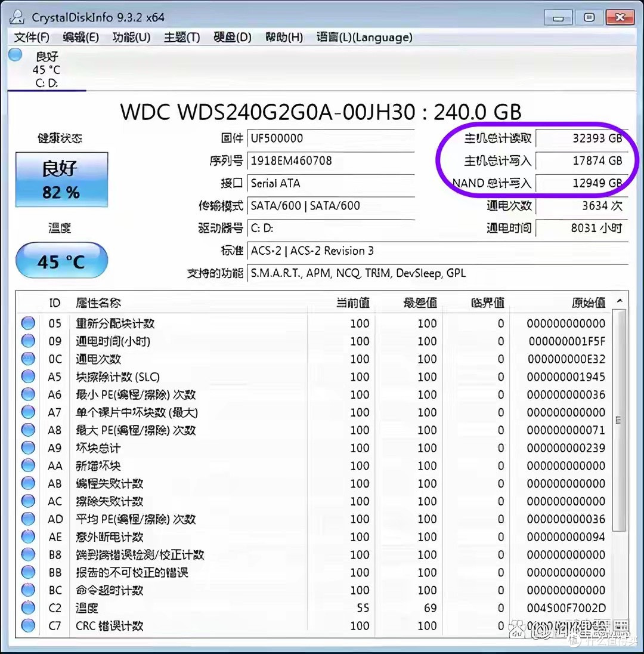Click raw value 000000000239
Image resolution: width=644 pixels, height=654 pixels.
(566, 448)
